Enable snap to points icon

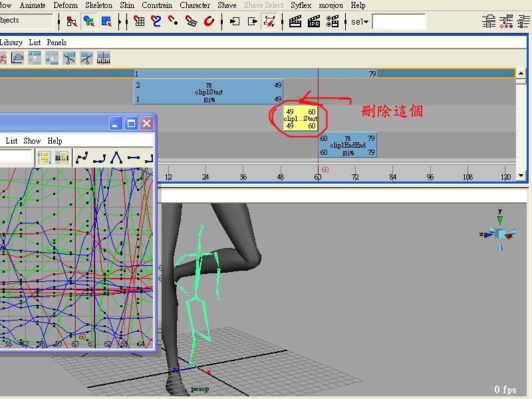point(174,21)
